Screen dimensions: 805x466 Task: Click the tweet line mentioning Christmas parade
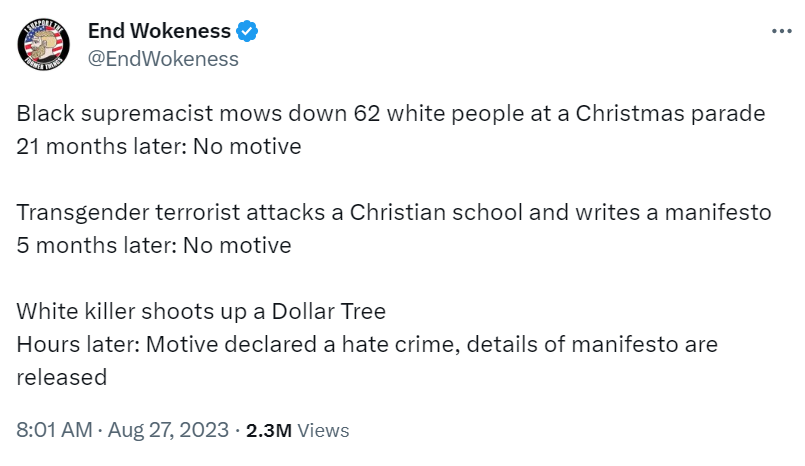[391, 113]
